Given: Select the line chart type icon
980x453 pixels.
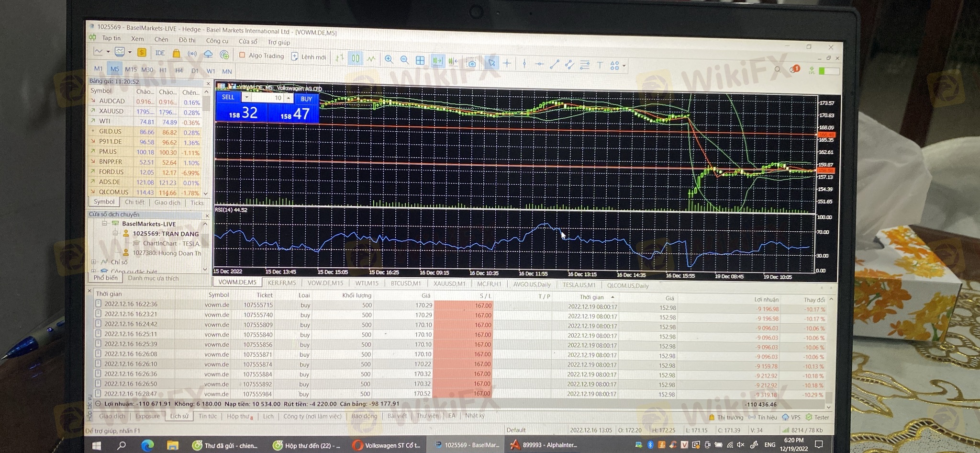Looking at the screenshot, I should coord(371,59).
